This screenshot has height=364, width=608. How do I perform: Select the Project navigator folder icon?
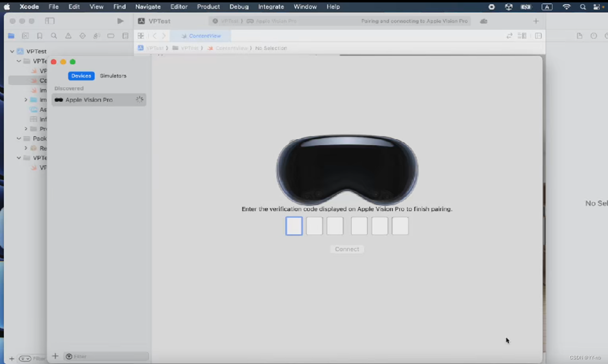(x=11, y=36)
